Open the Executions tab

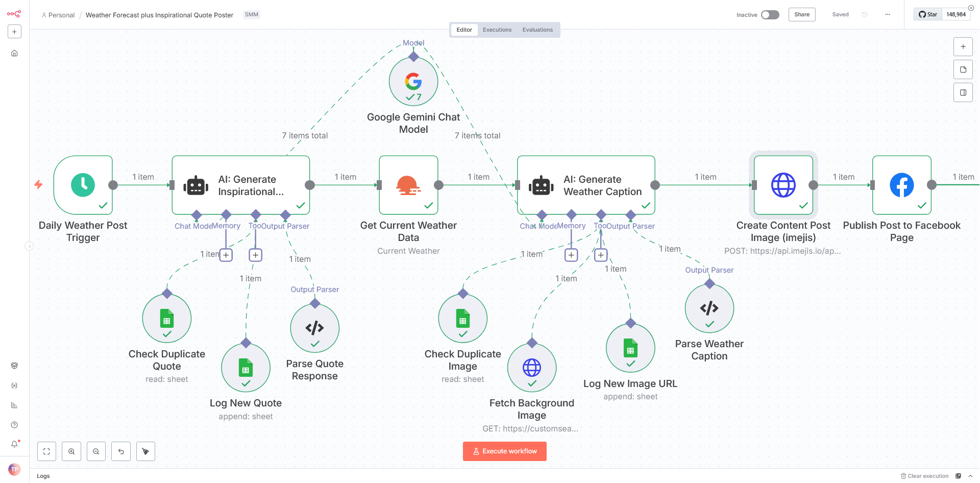(x=497, y=30)
